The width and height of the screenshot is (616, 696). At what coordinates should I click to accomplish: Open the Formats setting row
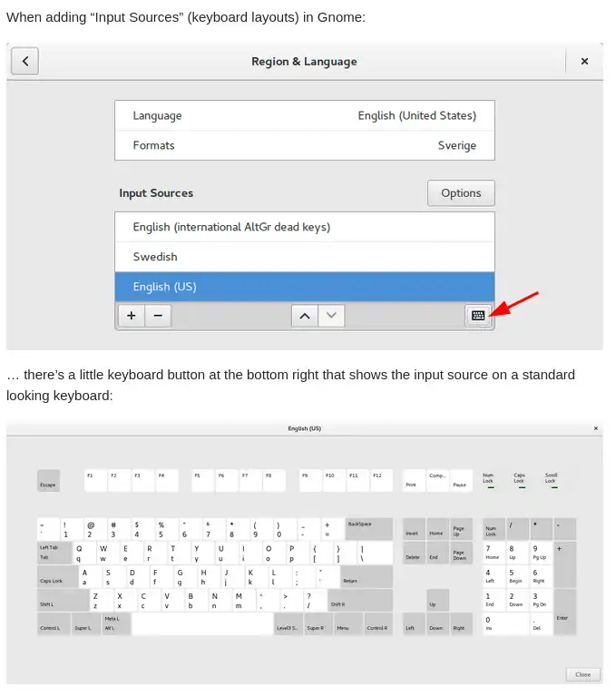(x=305, y=145)
